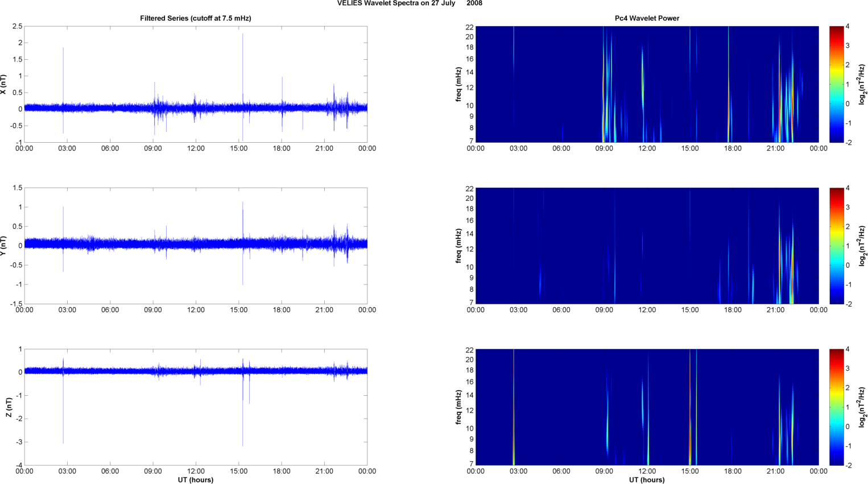Click the 2.5 tick on X plot axis
The image size is (868, 484).
17,26
